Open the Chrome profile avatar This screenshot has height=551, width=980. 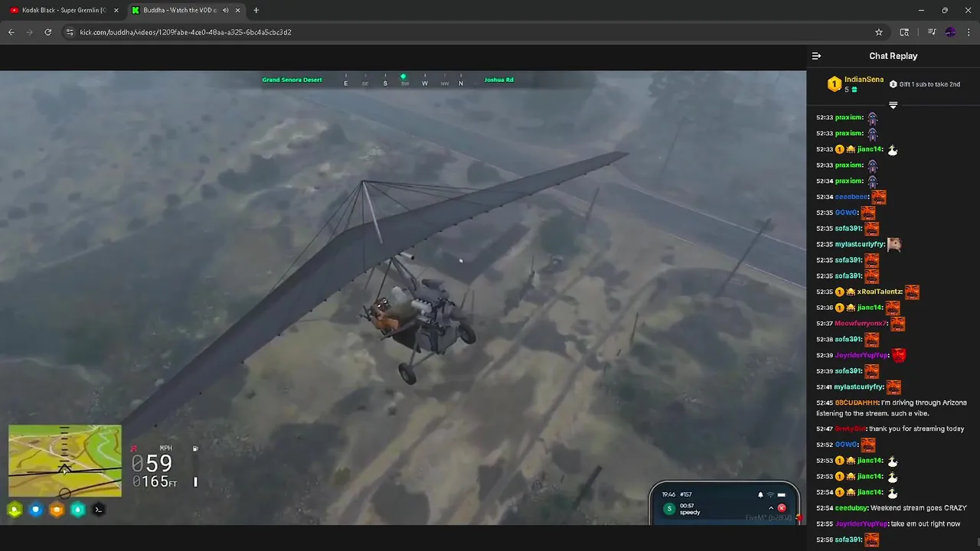[950, 32]
